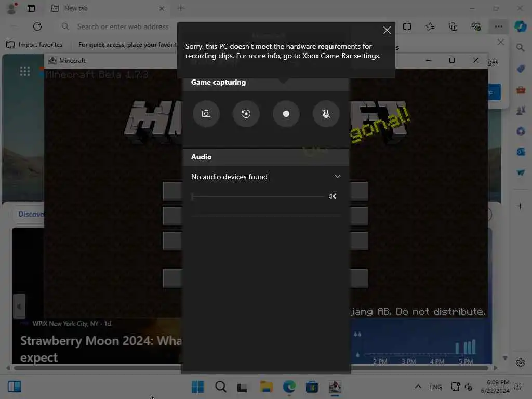This screenshot has width=532, height=399.
Task: Close the New tab tab
Action: click(x=162, y=8)
